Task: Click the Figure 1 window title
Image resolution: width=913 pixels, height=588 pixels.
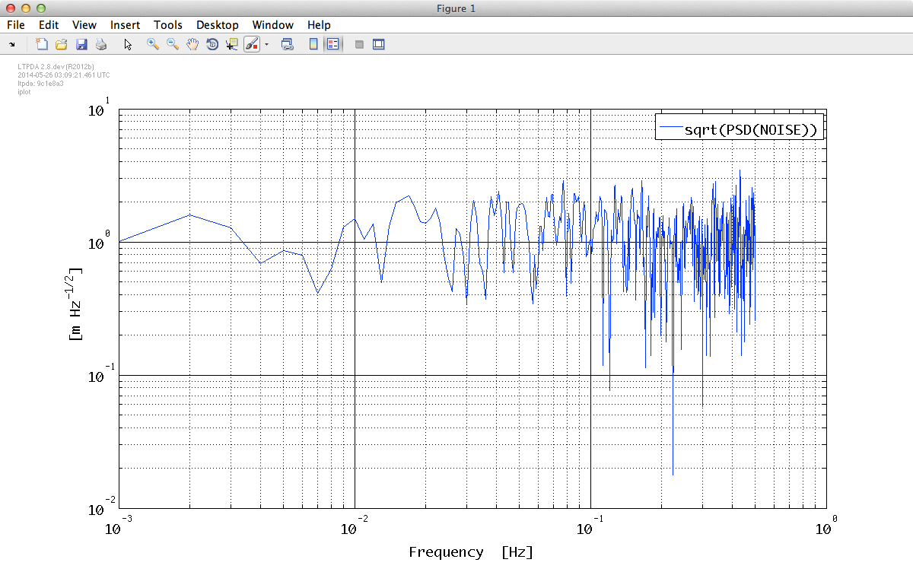Action: pos(456,8)
